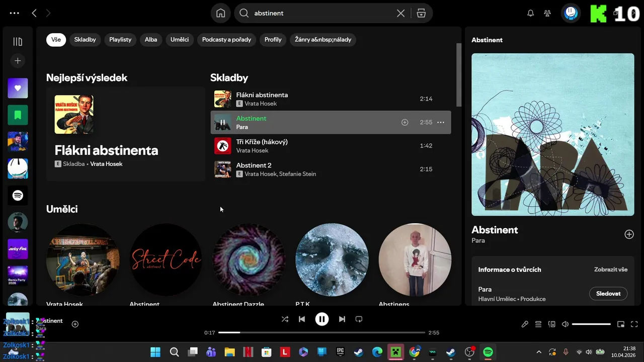Add now-playing track to Liked Songs
This screenshot has width=644, height=362.
75,324
